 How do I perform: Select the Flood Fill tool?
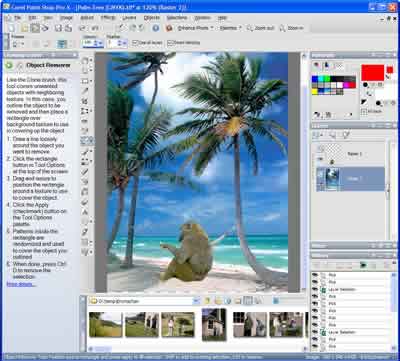(85, 192)
